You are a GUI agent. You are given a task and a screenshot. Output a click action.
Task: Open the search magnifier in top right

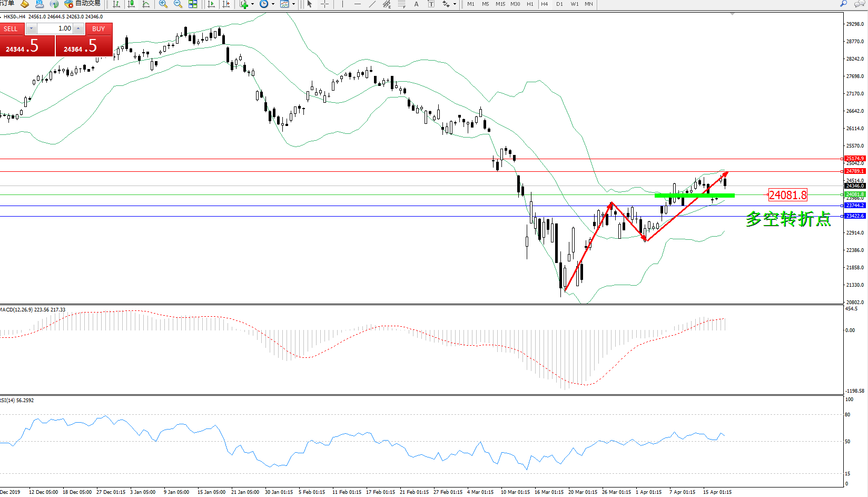coord(843,4)
